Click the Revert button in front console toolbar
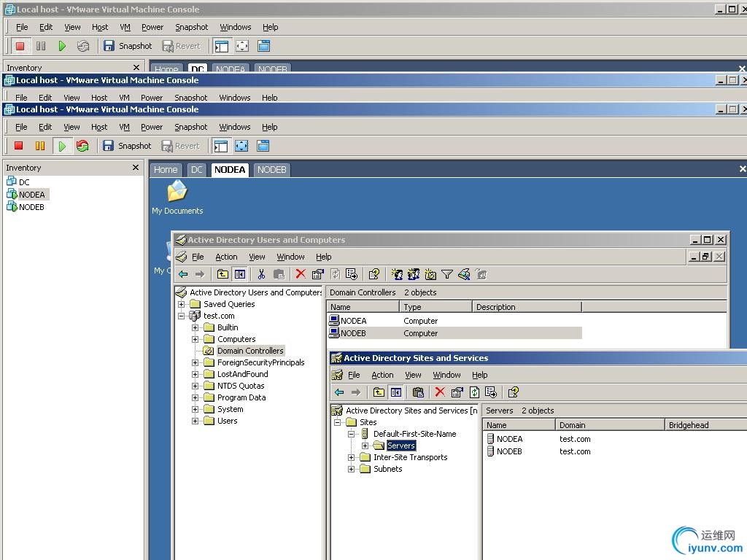This screenshot has width=747, height=560. click(x=181, y=146)
